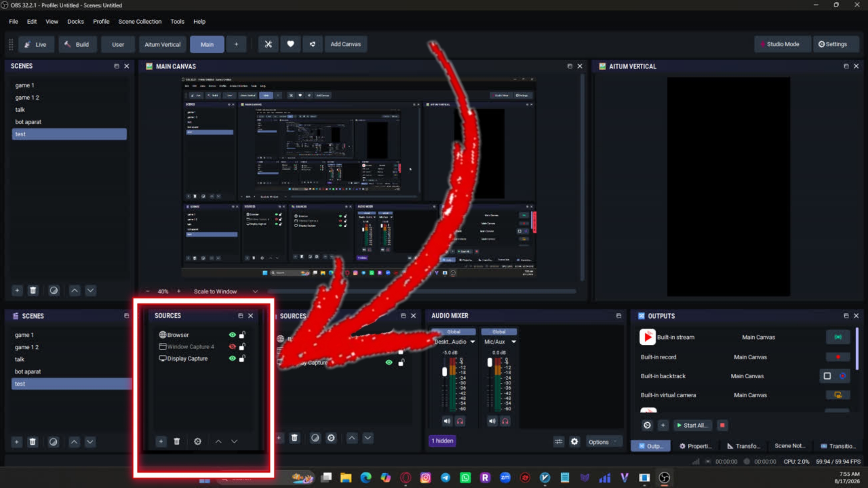Click the refresh arrows icon beside Add Canvas
This screenshot has height=488, width=868.
313,44
